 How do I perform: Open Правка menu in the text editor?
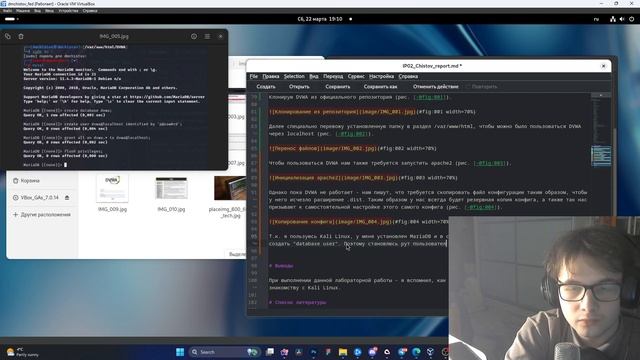pos(271,76)
